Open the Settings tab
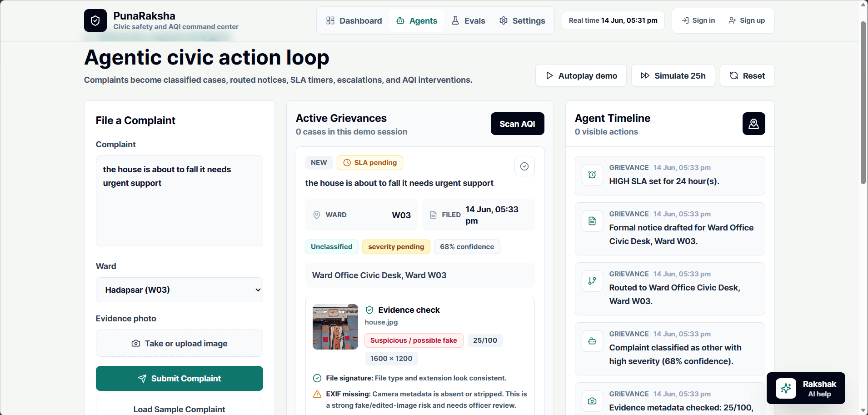This screenshot has width=868, height=415. coord(522,20)
